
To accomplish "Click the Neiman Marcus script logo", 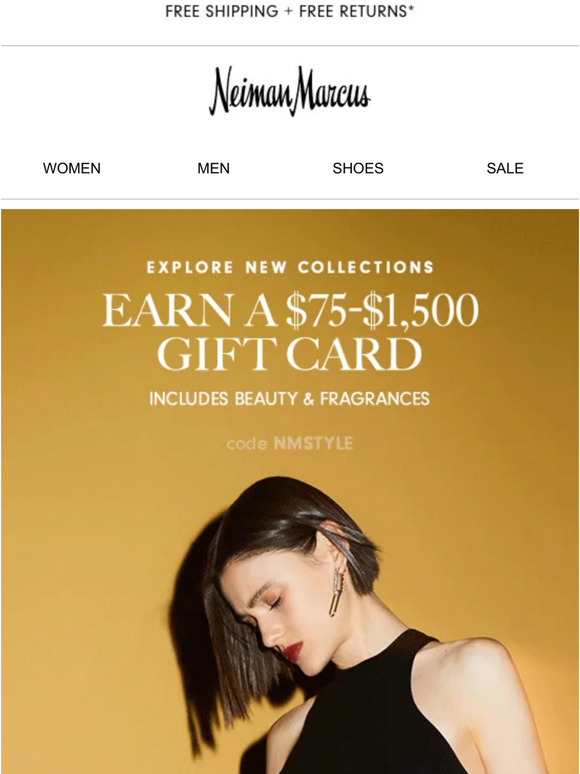I will click(290, 91).
